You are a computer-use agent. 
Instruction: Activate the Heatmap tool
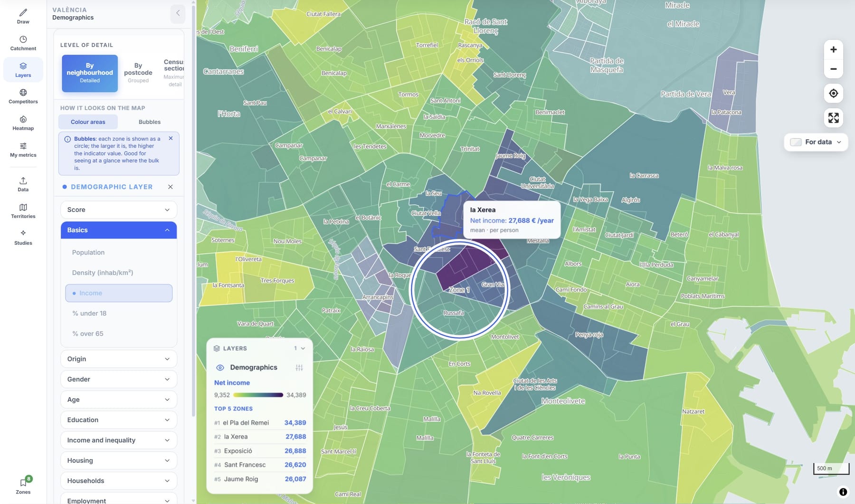pos(23,123)
